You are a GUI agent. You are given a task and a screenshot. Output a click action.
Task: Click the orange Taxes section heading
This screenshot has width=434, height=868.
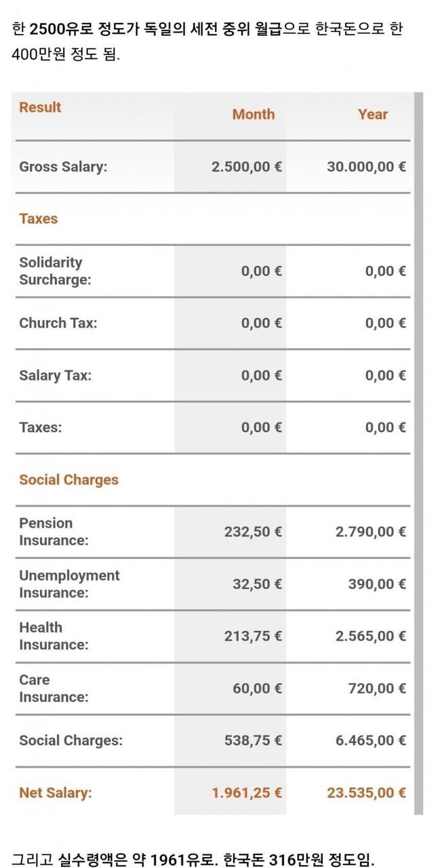[x=39, y=218]
